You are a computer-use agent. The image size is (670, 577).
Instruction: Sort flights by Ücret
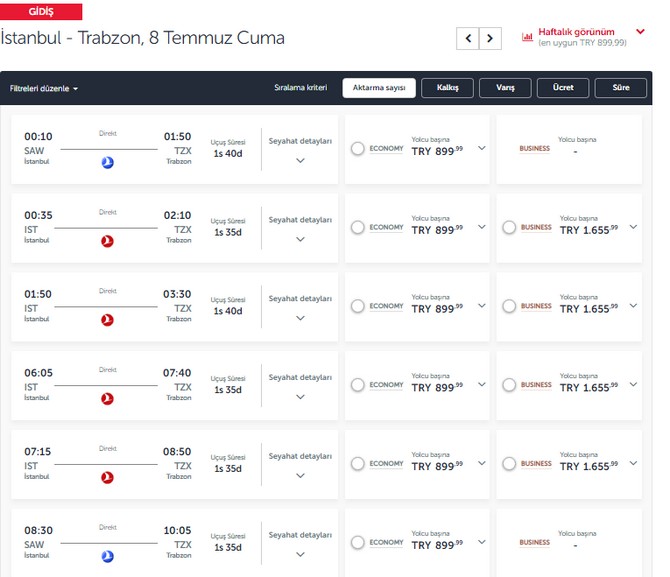click(x=563, y=88)
